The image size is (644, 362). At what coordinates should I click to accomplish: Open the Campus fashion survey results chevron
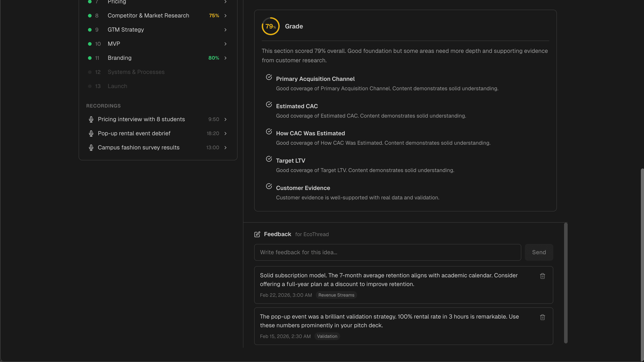coord(225,148)
